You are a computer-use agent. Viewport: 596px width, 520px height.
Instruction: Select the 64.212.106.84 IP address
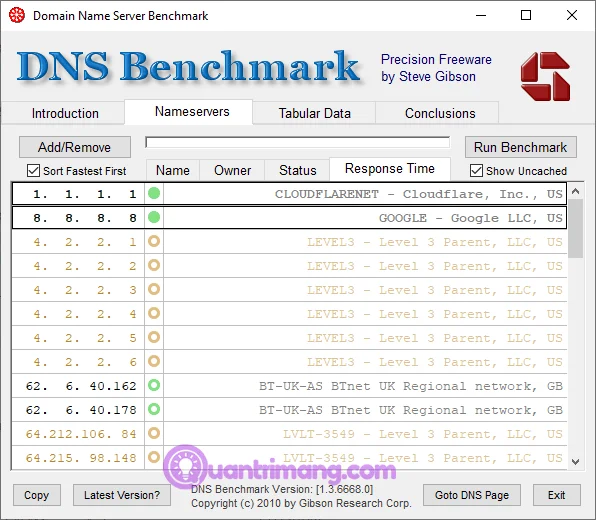click(81, 434)
